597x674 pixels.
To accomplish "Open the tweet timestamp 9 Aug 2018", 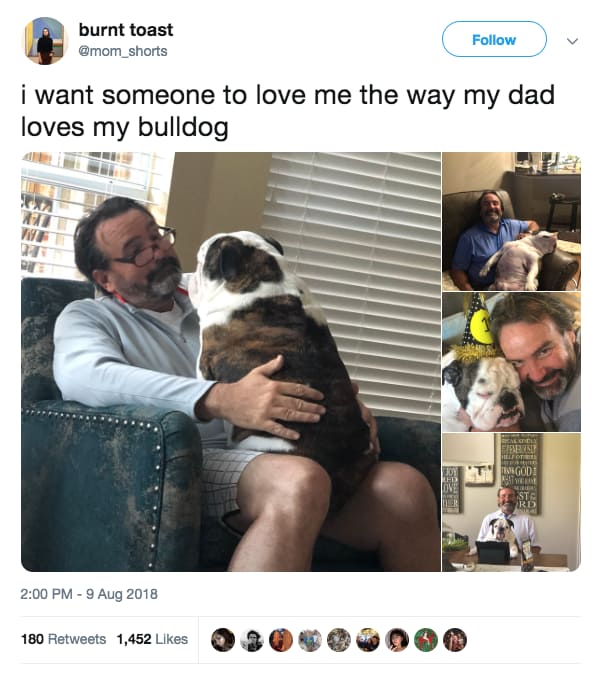I will [89, 594].
